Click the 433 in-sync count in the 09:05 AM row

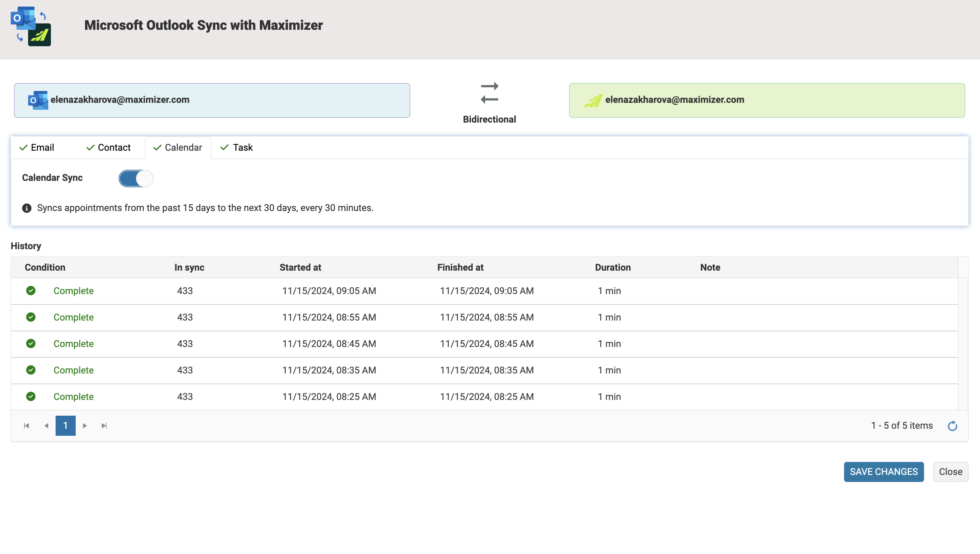click(185, 291)
